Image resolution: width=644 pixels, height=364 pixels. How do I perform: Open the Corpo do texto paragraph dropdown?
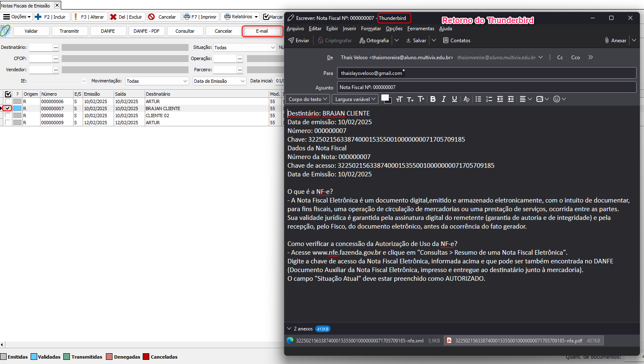click(307, 99)
